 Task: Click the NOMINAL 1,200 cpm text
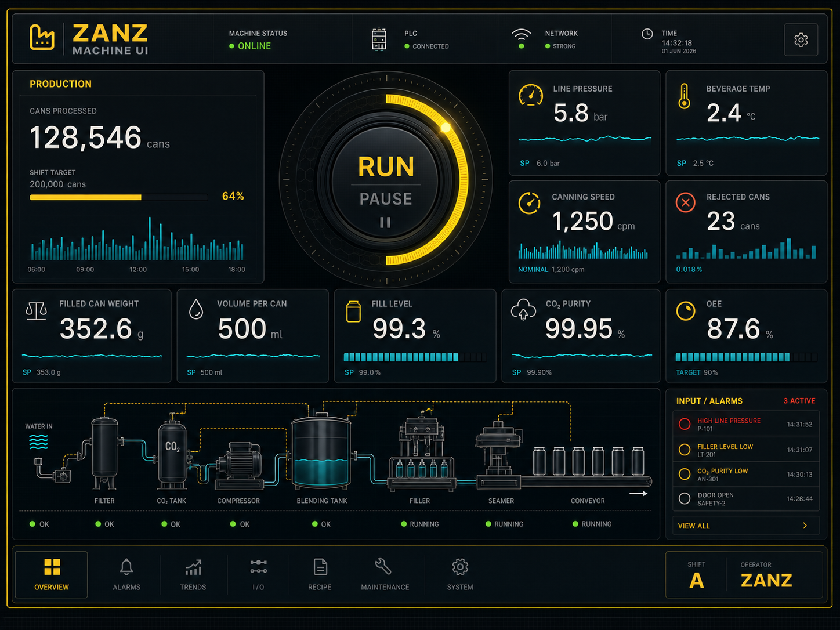point(551,270)
